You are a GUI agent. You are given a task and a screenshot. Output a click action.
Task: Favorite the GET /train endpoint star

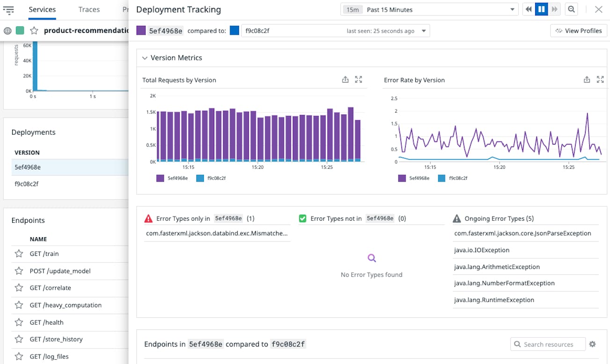[19, 254]
